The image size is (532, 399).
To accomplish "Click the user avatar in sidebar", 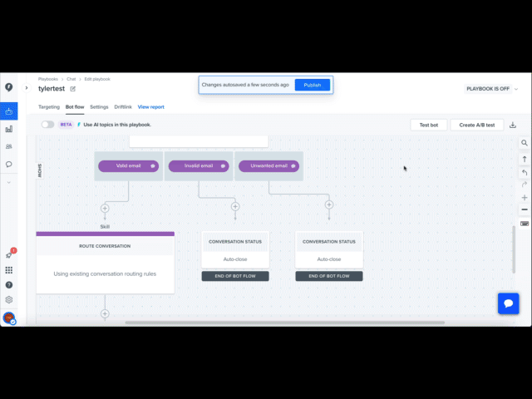I will tap(9, 318).
